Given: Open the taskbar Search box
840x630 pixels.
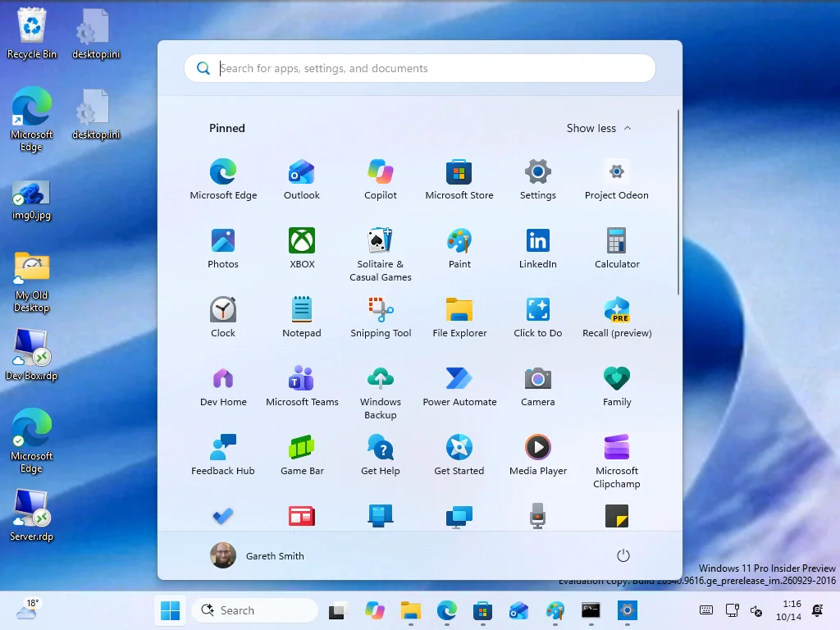Looking at the screenshot, I should (x=255, y=610).
